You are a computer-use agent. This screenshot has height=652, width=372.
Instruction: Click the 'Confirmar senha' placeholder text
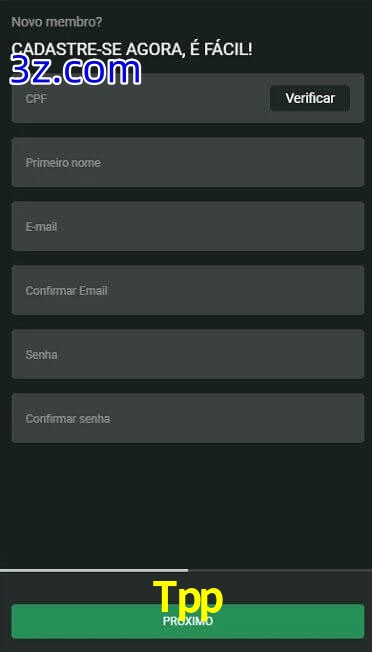tap(68, 419)
